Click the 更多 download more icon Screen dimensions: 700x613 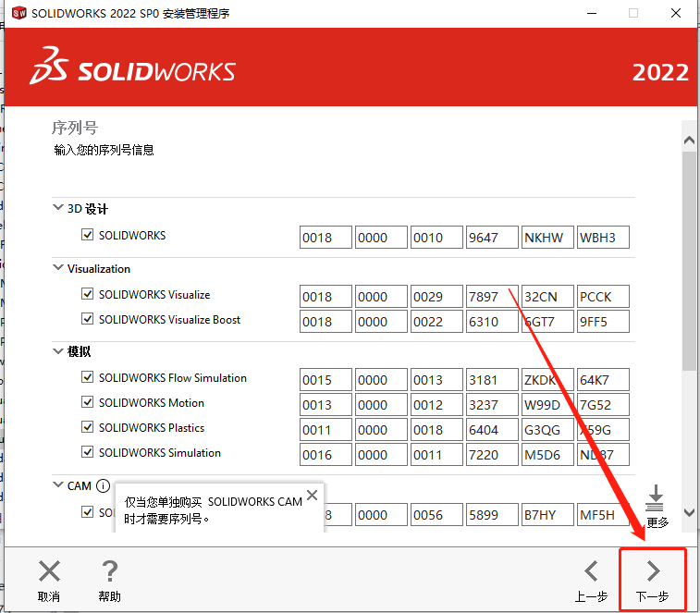pos(655,497)
